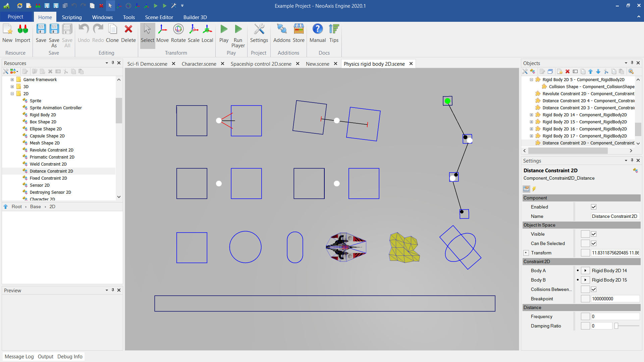The width and height of the screenshot is (644, 362).
Task: Switch to Character.scene tab
Action: pos(199,64)
